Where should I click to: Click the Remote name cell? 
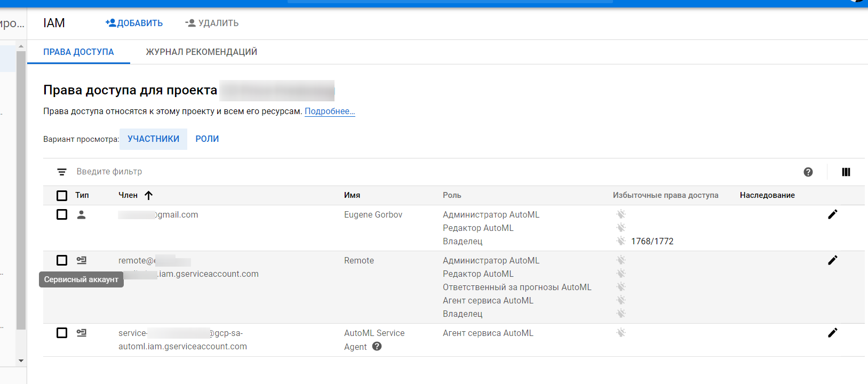(x=359, y=260)
